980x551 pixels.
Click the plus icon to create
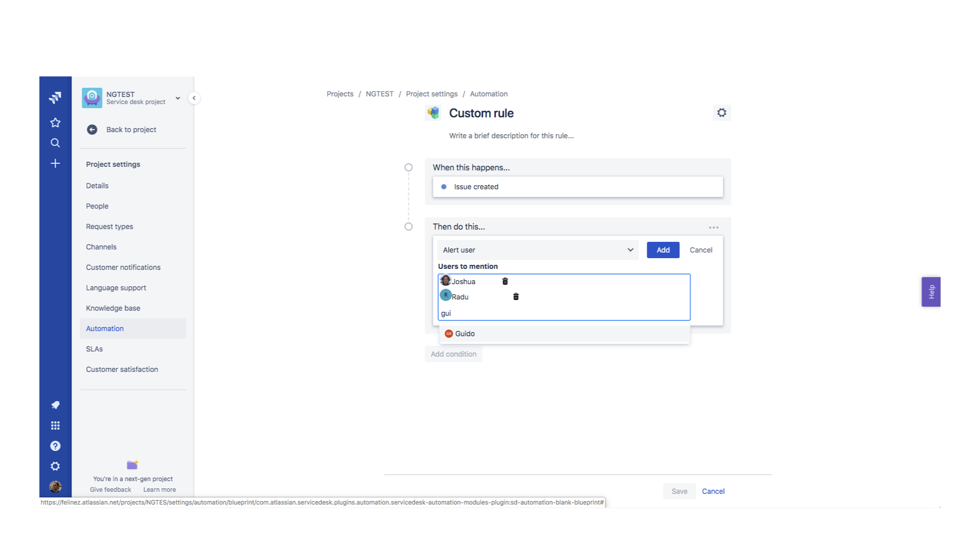[55, 163]
